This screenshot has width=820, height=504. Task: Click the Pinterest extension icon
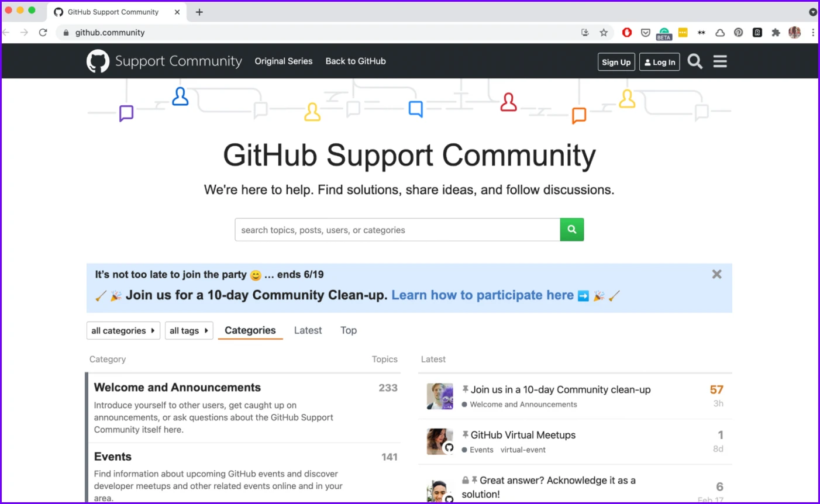pyautogui.click(x=739, y=33)
